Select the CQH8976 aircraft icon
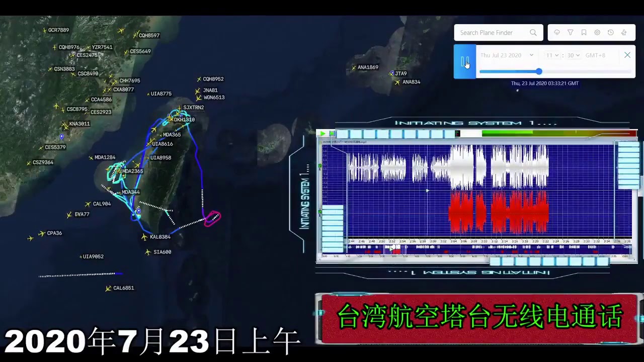This screenshot has width=644, height=362. pyautogui.click(x=54, y=47)
